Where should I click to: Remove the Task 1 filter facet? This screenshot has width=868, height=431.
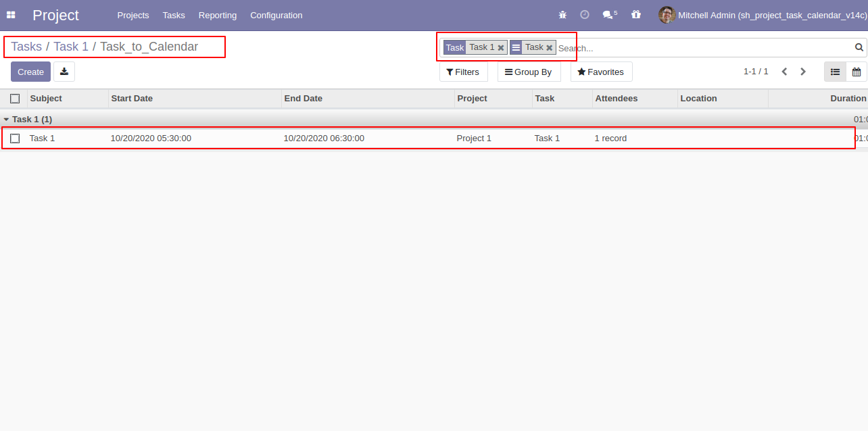coord(501,48)
